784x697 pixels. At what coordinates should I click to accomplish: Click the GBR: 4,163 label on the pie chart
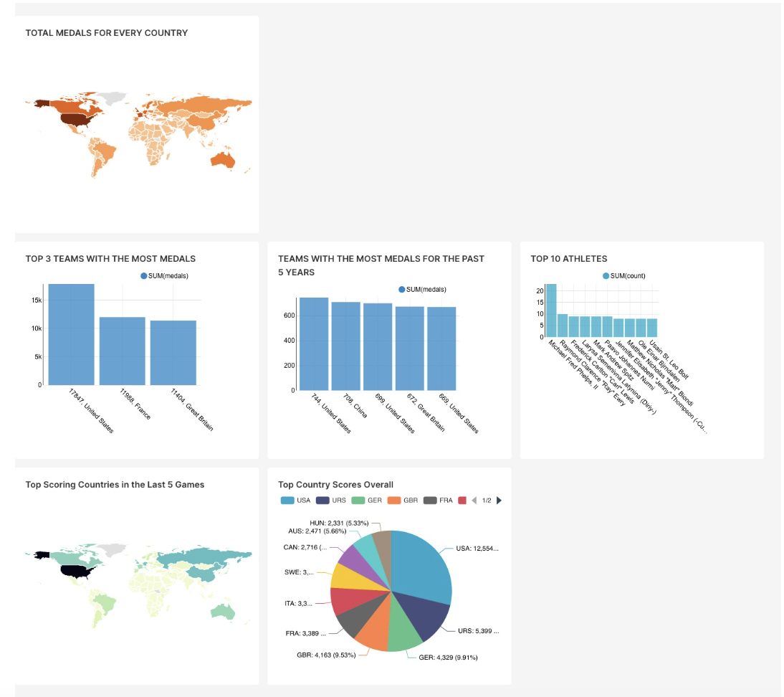pos(328,656)
